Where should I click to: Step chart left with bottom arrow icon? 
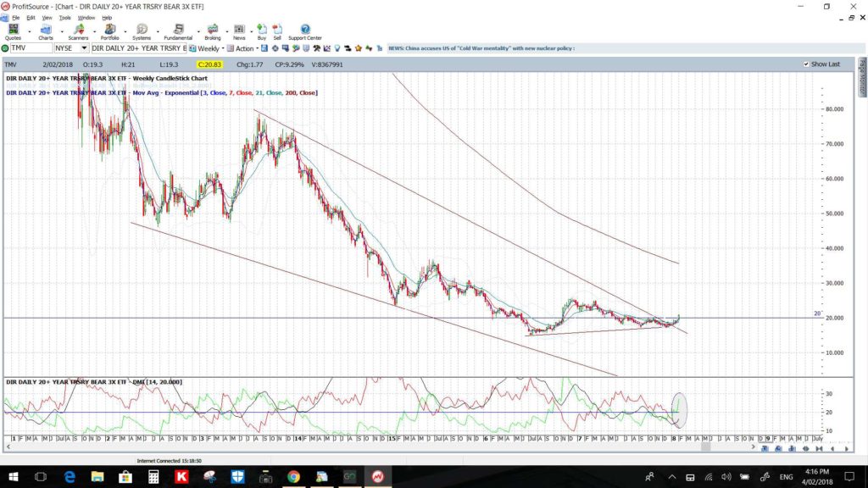tap(833, 449)
